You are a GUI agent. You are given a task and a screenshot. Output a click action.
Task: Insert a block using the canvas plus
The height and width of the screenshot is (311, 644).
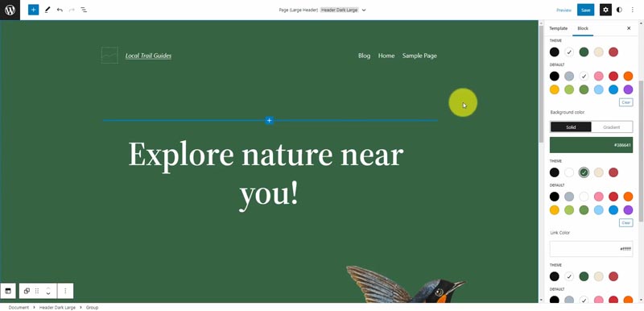[x=269, y=120]
